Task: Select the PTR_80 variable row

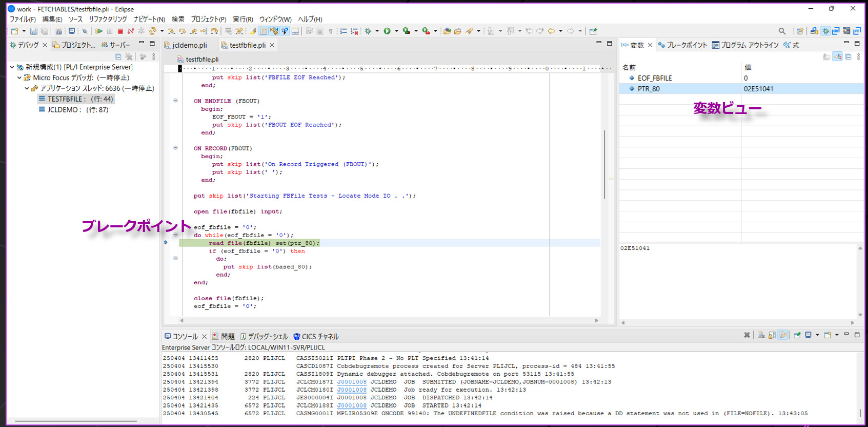Action: coord(649,89)
